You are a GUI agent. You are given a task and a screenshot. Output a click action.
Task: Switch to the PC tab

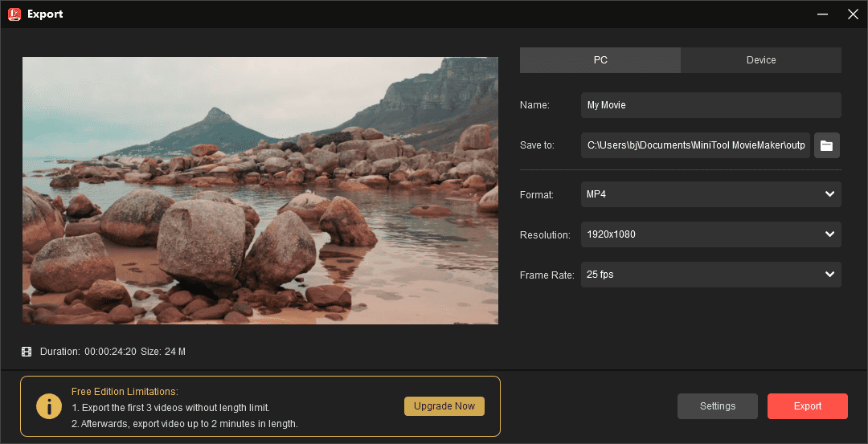coord(600,59)
